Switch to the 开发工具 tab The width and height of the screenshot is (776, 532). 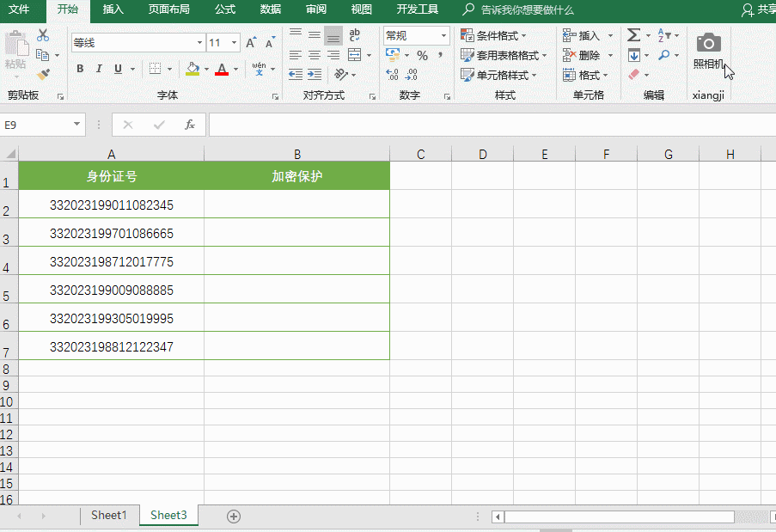[x=417, y=10]
